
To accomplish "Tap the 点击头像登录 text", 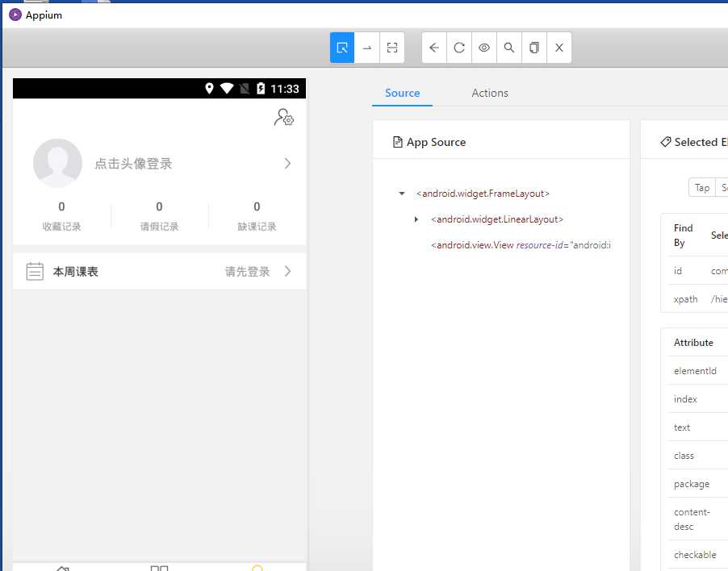I will pos(133,163).
